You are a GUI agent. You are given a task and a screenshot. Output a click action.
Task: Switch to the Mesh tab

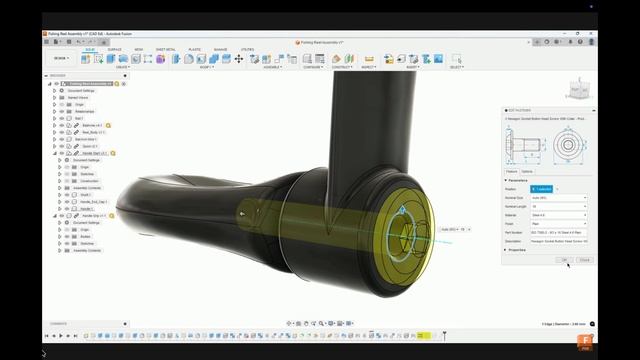(x=138, y=49)
